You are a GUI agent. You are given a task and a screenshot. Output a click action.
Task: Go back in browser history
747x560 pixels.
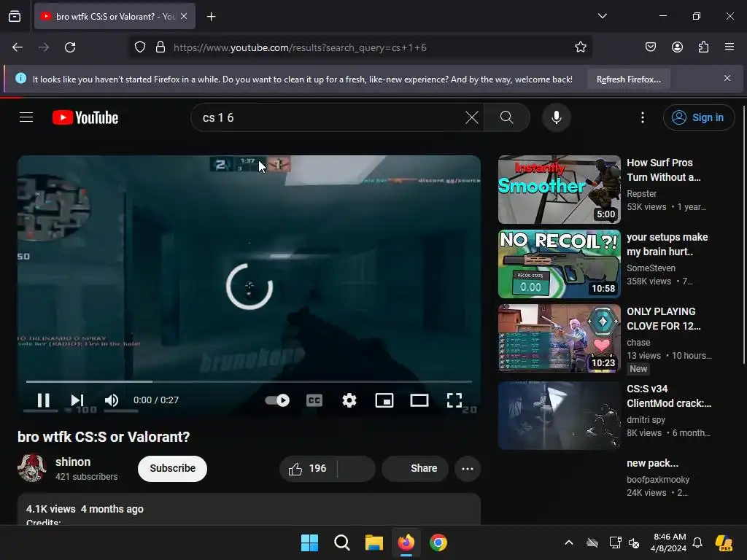tap(18, 47)
